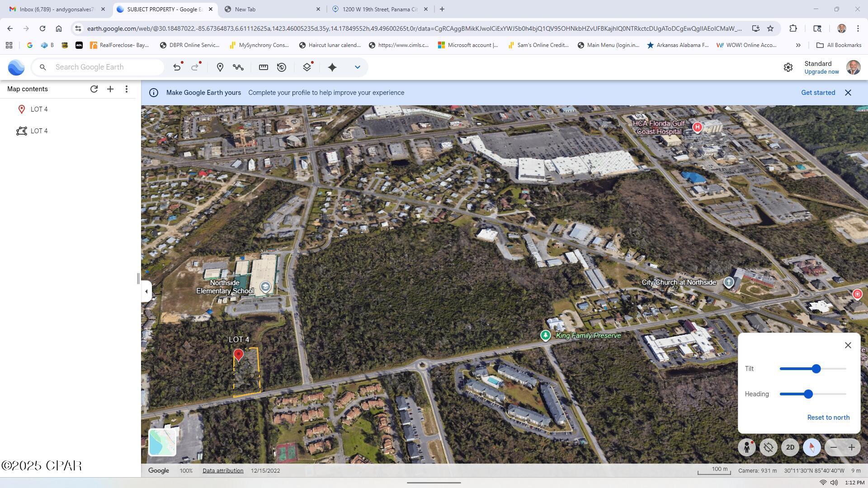The width and height of the screenshot is (868, 488).
Task: Open the map layers panel
Action: click(x=307, y=67)
